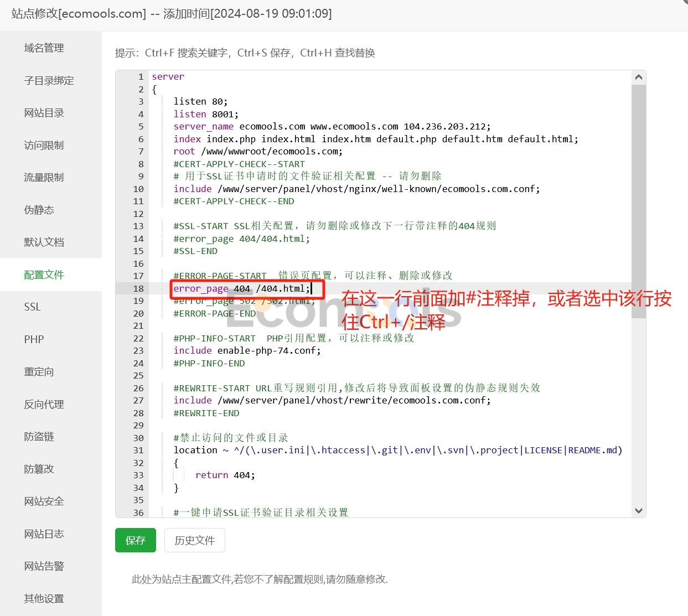Click the commented '#error_page 404/404.html;' line
This screenshot has height=616, width=688.
point(242,239)
